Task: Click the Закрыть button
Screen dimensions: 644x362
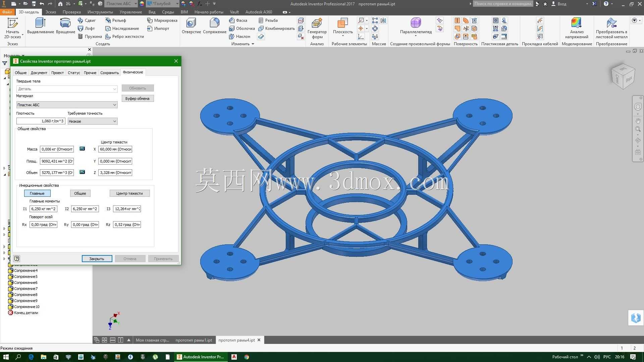Action: point(97,259)
